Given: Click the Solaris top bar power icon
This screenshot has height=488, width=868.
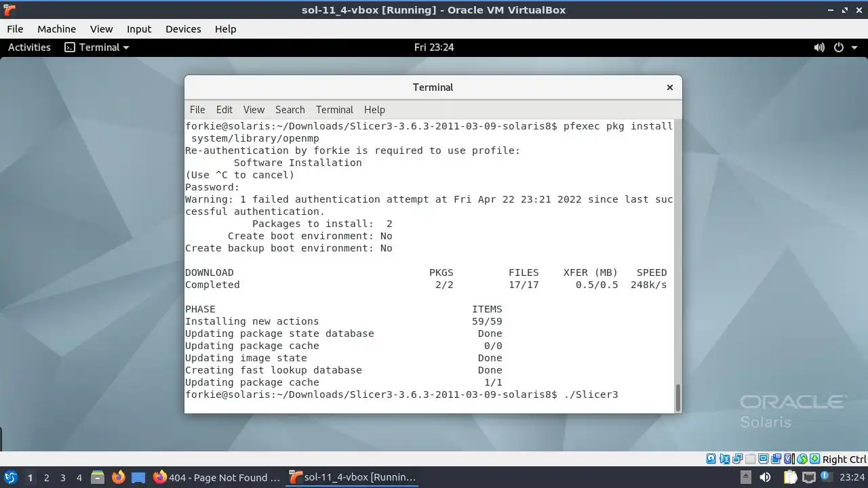Looking at the screenshot, I should coord(838,47).
